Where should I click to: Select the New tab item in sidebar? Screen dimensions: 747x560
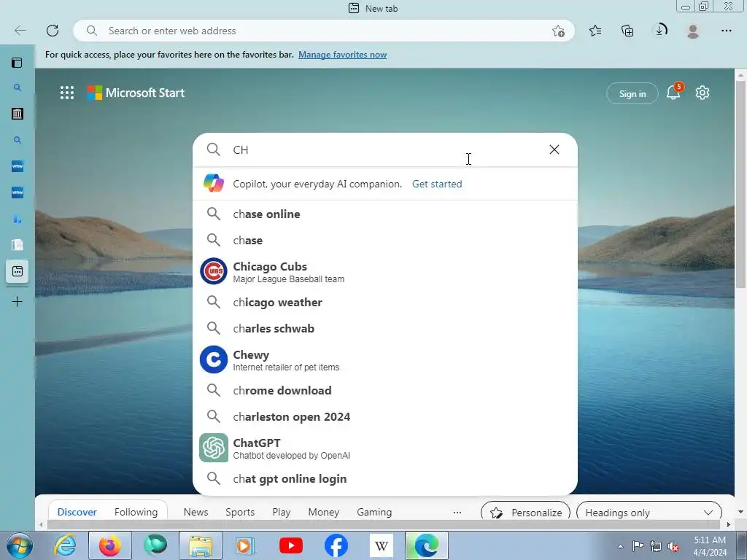coord(18,271)
